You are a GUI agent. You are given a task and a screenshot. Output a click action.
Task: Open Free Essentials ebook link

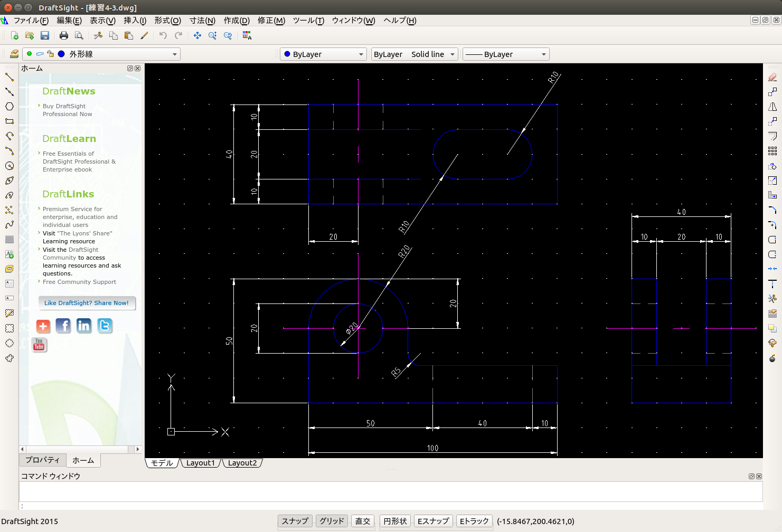point(79,161)
